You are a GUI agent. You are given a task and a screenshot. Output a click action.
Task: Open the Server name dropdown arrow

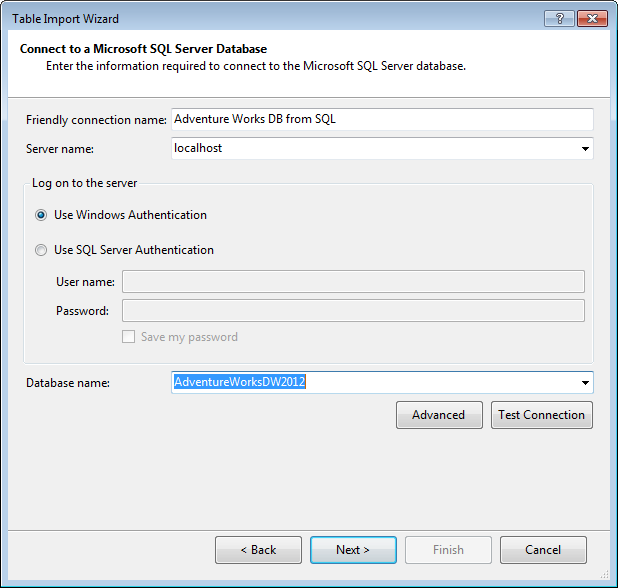pyautogui.click(x=585, y=149)
